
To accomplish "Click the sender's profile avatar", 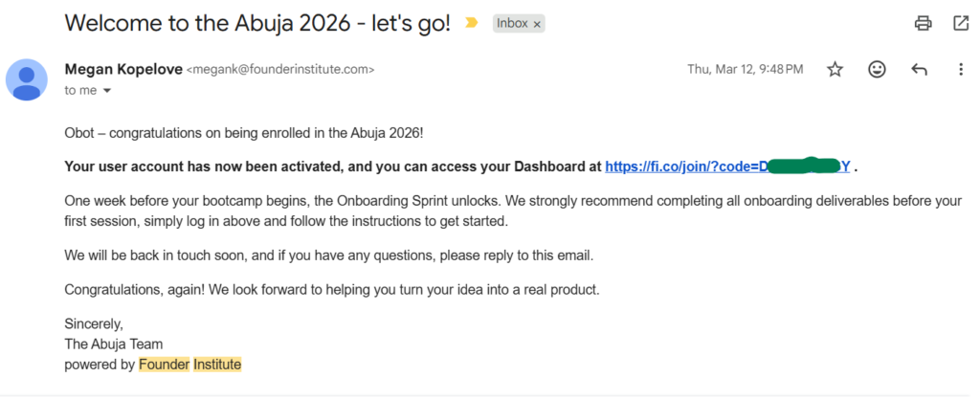I will (x=27, y=78).
